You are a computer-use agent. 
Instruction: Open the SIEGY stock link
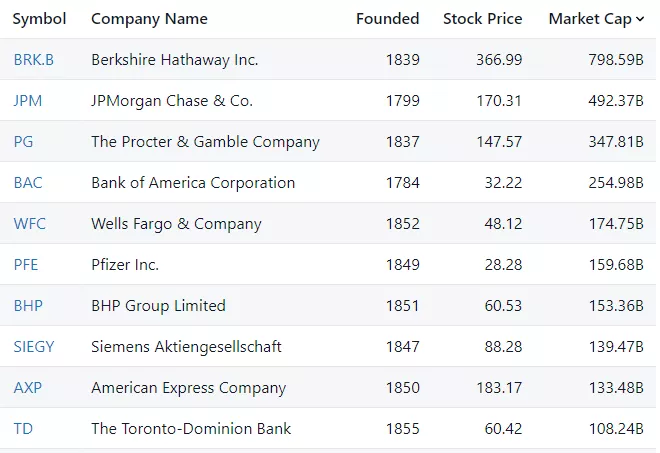click(34, 347)
